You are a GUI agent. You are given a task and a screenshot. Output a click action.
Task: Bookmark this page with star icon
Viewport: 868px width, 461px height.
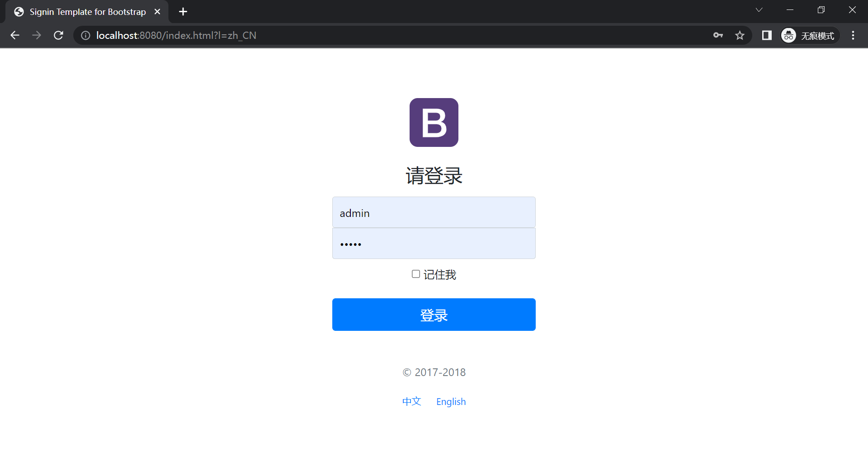[x=740, y=35]
